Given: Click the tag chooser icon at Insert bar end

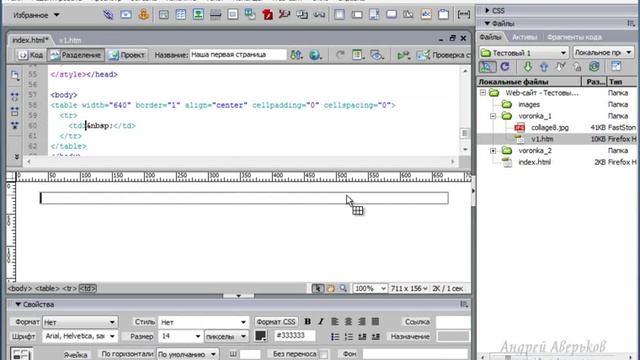Looking at the screenshot, I should (464, 15).
